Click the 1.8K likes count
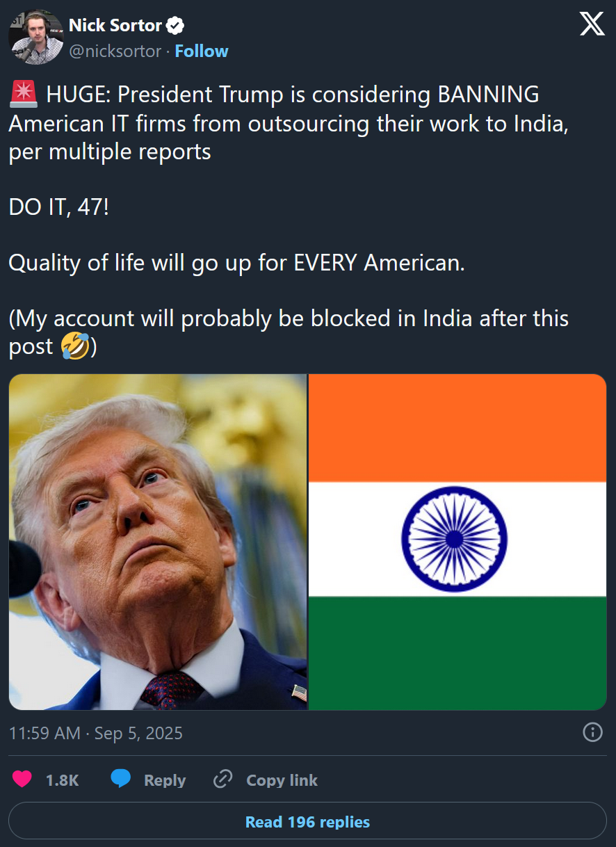Screen dimensions: 616x847 (63, 780)
